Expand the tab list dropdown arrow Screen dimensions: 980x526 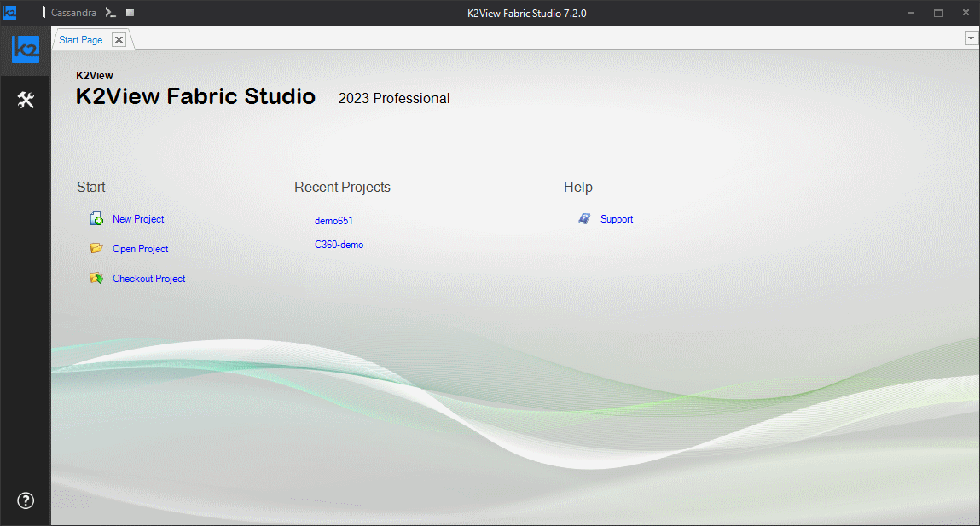971,38
